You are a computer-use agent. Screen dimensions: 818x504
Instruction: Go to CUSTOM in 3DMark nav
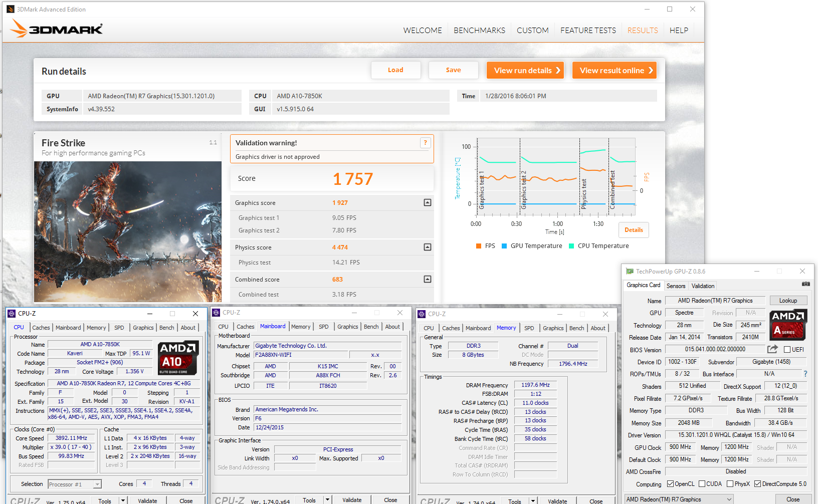533,31
